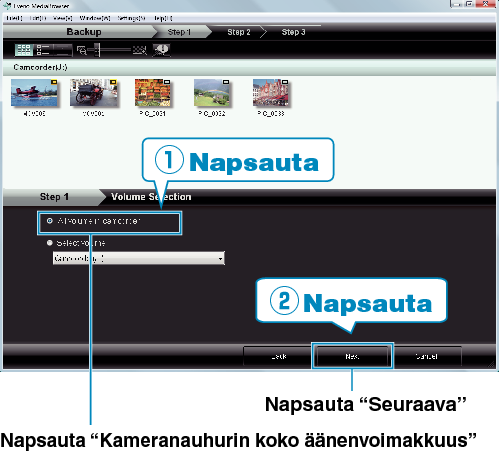Close the MediaBrowser window

[x=486, y=4]
